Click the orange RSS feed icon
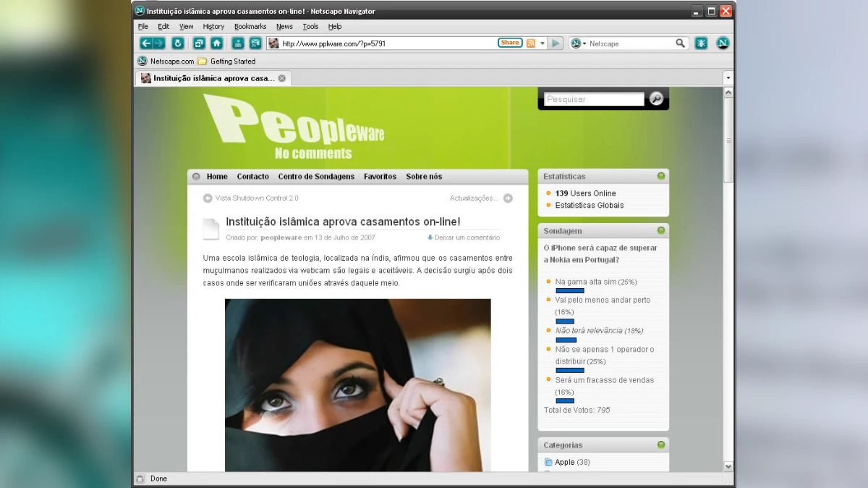The width and height of the screenshot is (868, 488). click(x=531, y=43)
